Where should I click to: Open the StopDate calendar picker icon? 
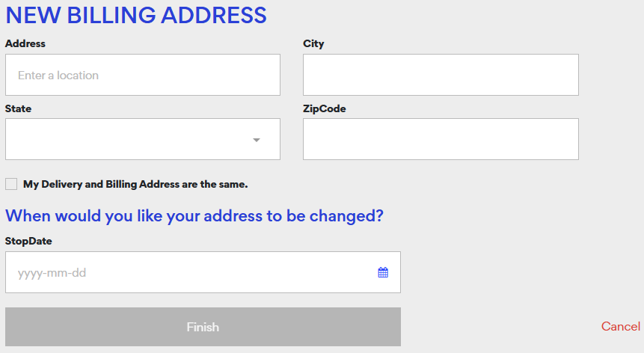click(x=383, y=272)
